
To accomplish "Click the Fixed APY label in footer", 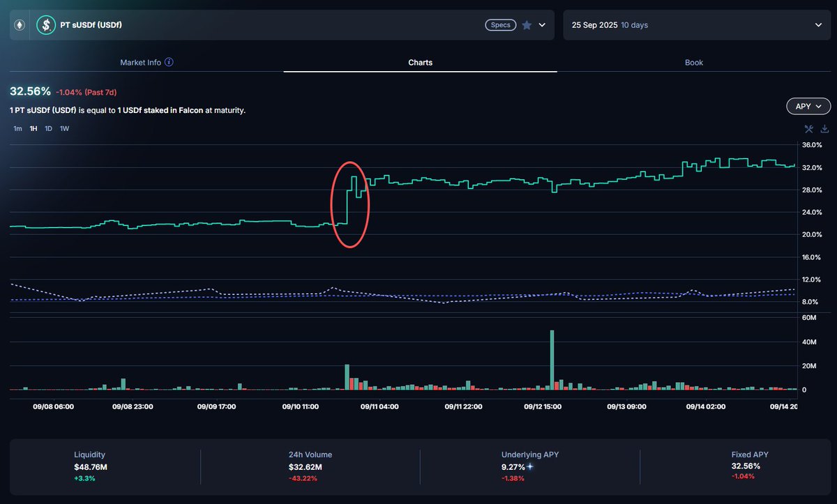I will pos(750,455).
